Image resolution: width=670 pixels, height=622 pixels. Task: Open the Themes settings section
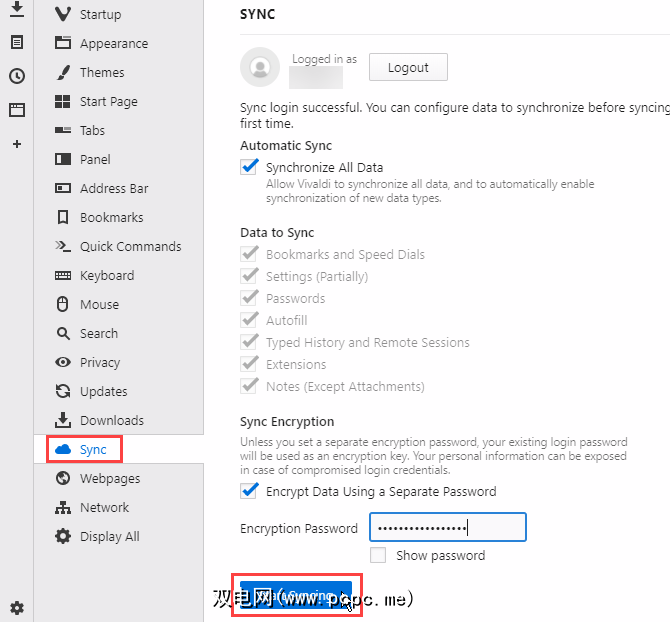[x=102, y=73]
